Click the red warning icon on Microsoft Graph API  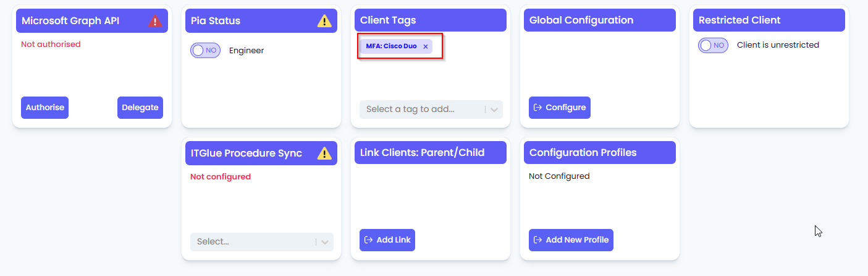tap(154, 21)
